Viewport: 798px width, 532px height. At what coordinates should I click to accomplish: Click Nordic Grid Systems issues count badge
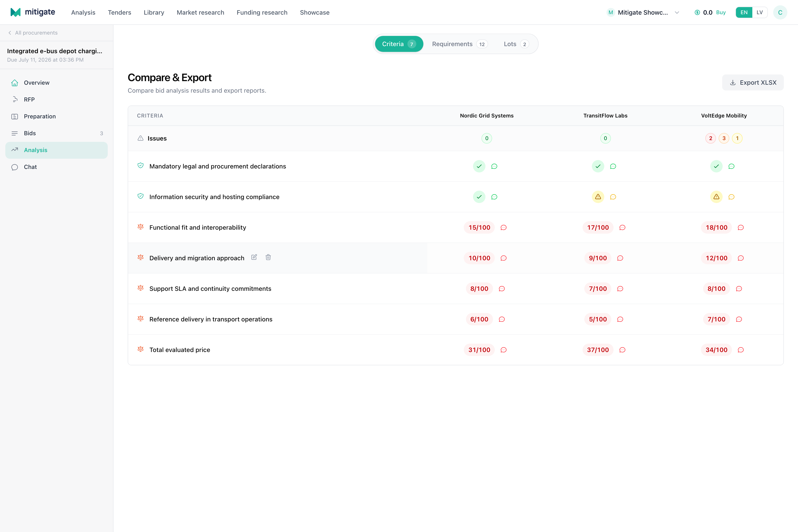click(x=487, y=138)
